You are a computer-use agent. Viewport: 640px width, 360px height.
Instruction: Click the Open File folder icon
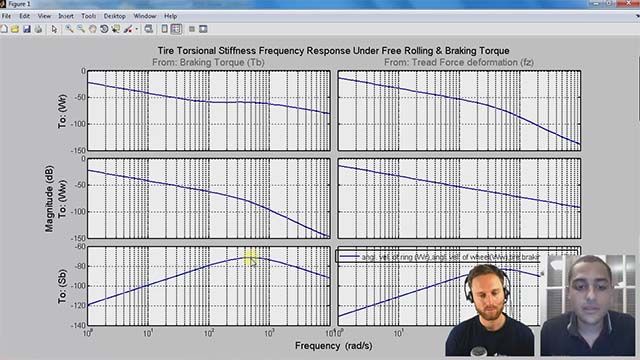pyautogui.click(x=15, y=29)
